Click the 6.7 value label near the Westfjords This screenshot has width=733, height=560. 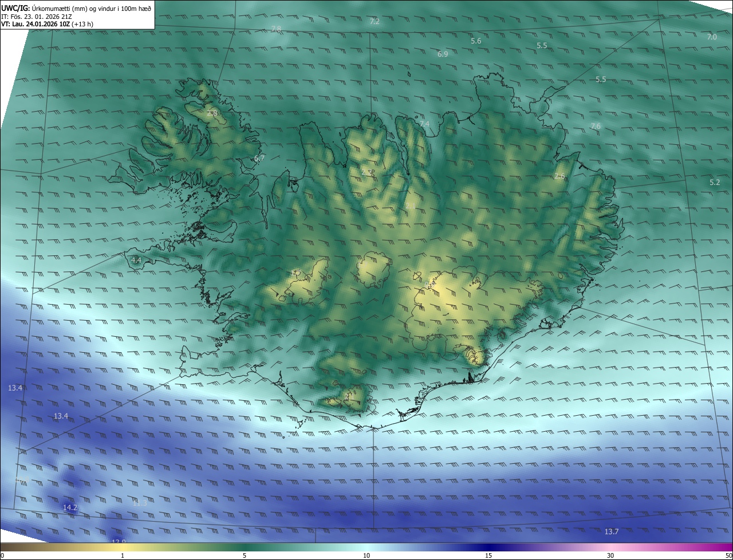point(259,158)
